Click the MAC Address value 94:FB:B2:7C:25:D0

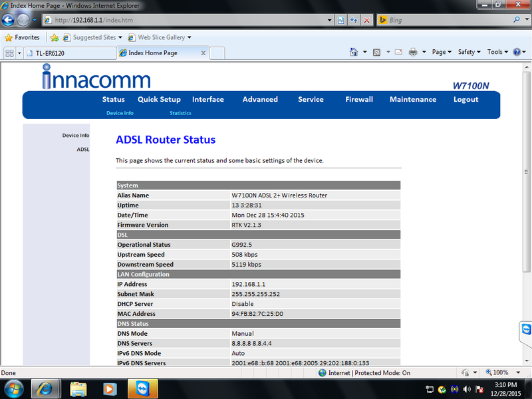tap(257, 314)
